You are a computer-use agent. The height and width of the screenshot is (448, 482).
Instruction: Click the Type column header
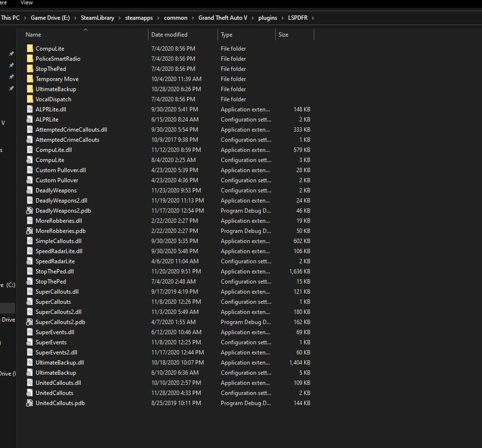point(226,35)
